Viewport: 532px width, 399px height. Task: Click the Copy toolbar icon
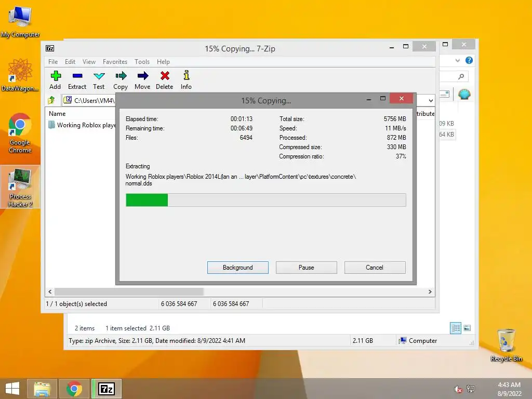point(121,79)
